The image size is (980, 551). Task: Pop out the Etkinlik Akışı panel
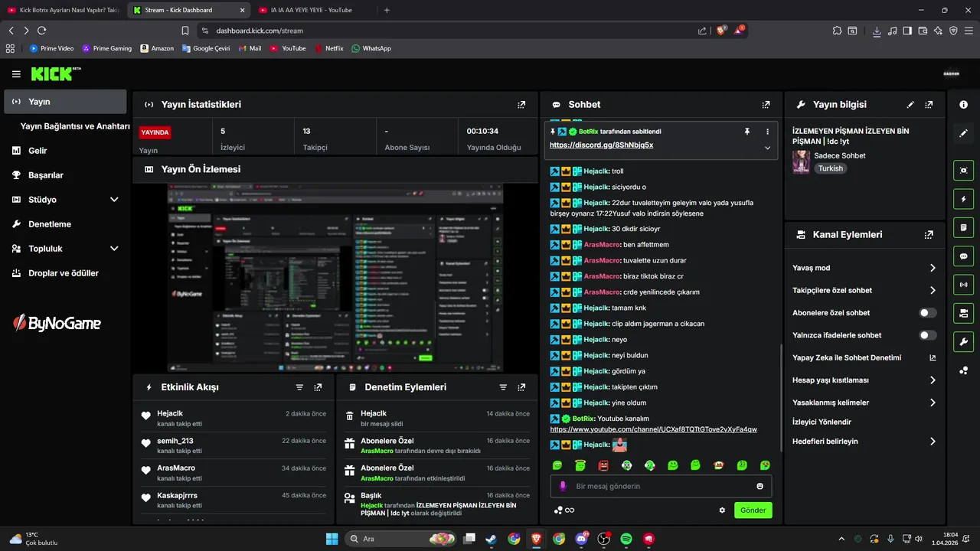pyautogui.click(x=318, y=387)
